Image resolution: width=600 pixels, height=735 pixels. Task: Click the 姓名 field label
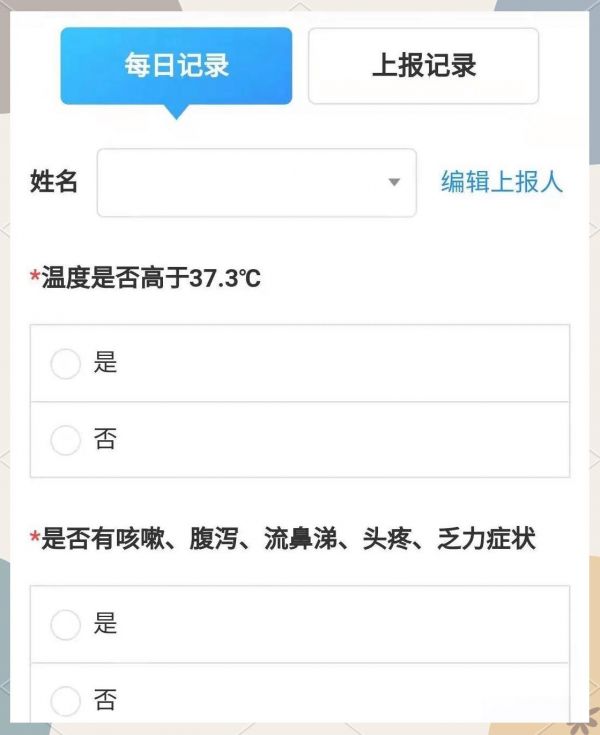53,181
